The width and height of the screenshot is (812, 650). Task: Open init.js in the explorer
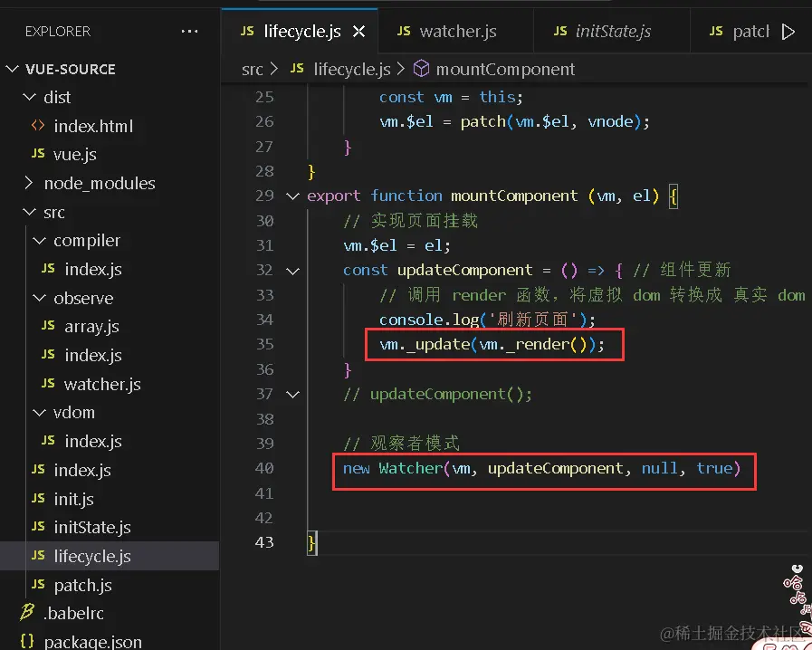click(73, 500)
